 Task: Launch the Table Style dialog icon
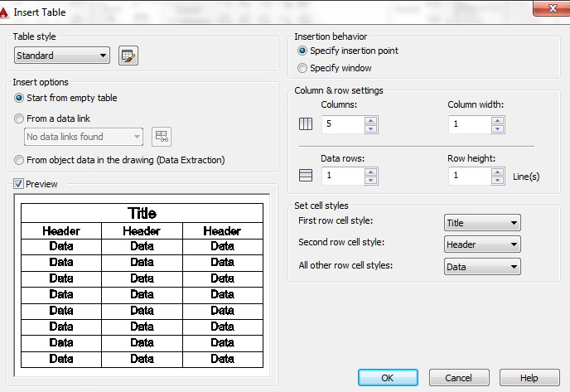pos(128,56)
